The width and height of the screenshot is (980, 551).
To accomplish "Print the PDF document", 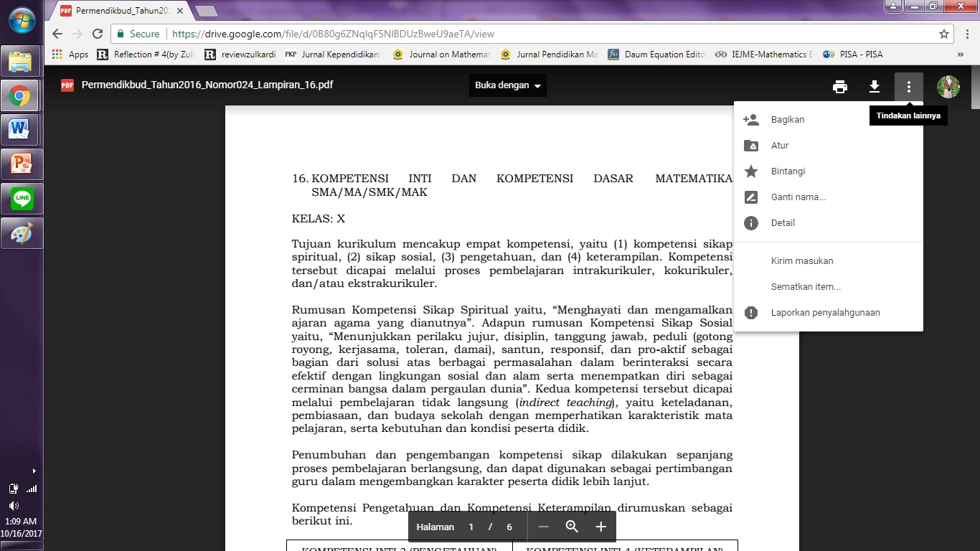I will [839, 85].
